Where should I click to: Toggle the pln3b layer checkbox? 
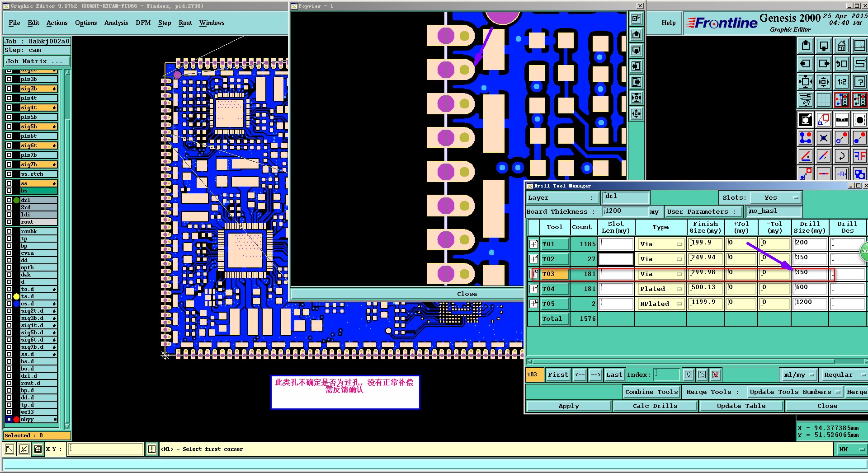point(9,79)
